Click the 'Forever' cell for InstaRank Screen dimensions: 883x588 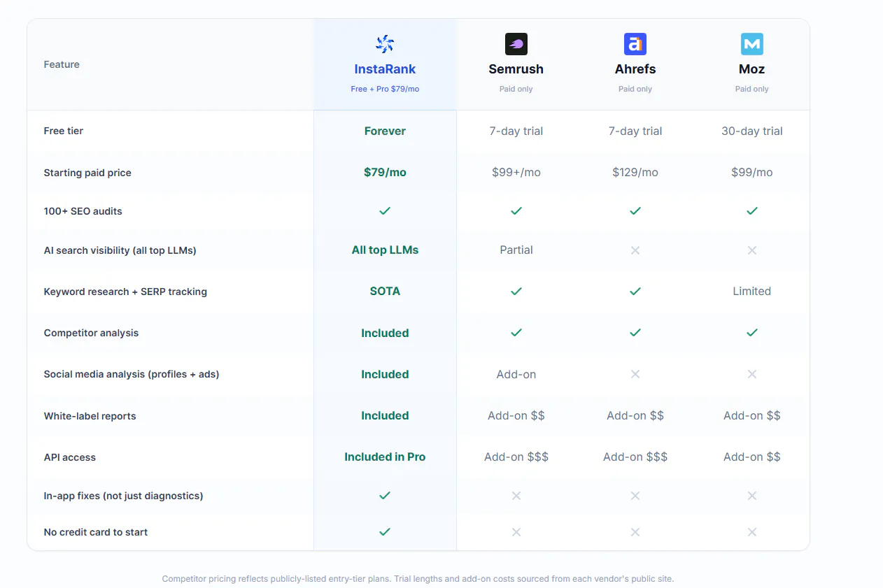click(385, 131)
